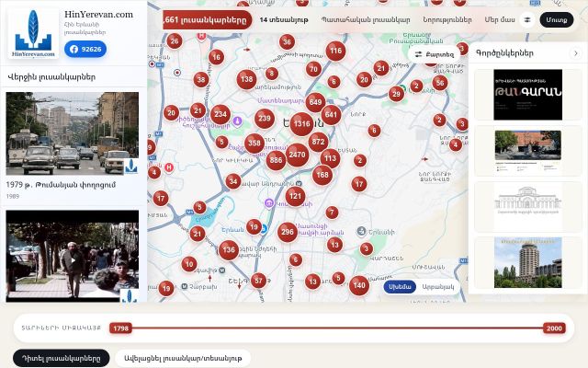Viewport: 588px width, 368px height.
Task: Open settings sliders icon in top navigation
Action: coord(526,20)
